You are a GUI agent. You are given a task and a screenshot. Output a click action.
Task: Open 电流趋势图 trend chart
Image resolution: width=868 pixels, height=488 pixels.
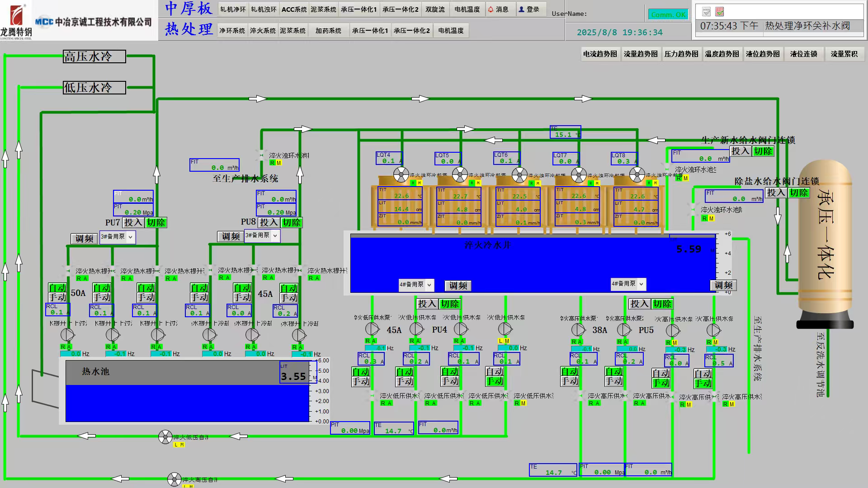(600, 54)
